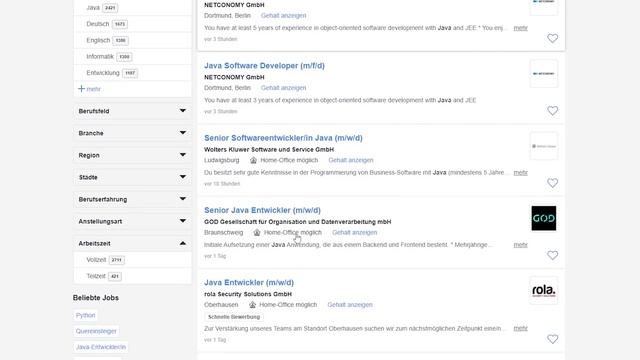The image size is (640, 360).
Task: Save the NETCONOMY 5 years Java job with heart icon
Action: 552,38
